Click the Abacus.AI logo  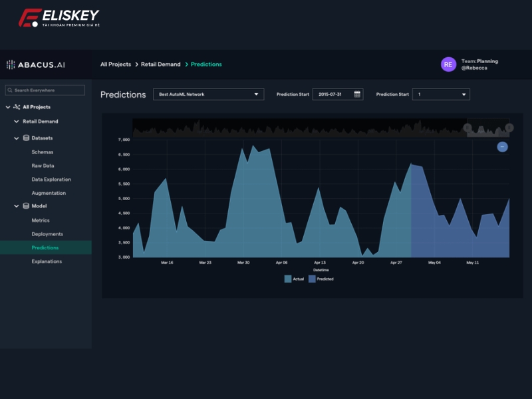35,65
